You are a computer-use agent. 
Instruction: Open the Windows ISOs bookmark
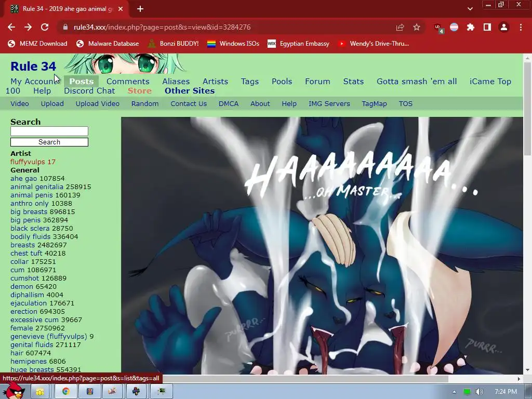(233, 44)
